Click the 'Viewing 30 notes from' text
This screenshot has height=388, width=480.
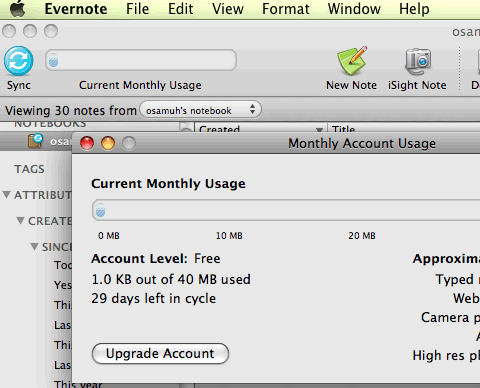71,110
